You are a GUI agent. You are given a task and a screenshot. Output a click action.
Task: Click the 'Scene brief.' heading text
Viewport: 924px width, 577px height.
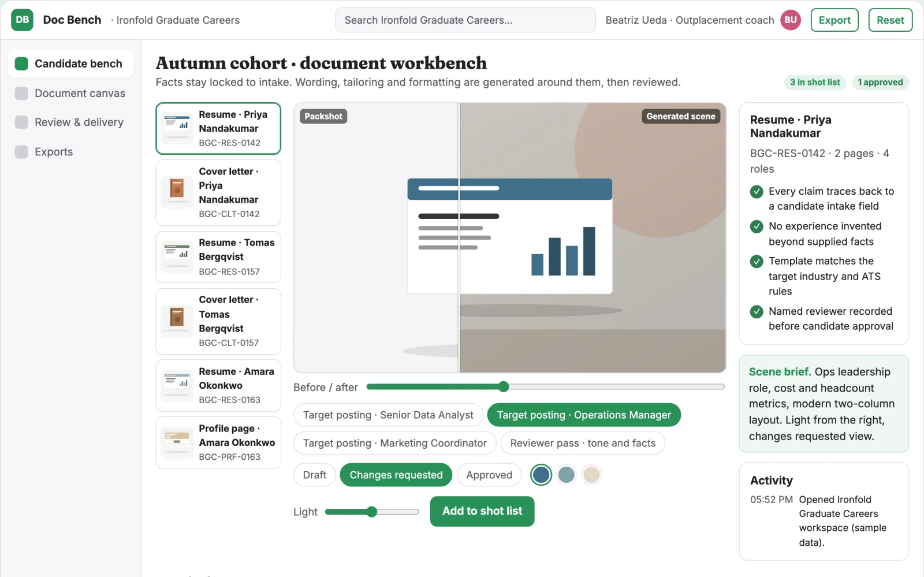pyautogui.click(x=780, y=372)
